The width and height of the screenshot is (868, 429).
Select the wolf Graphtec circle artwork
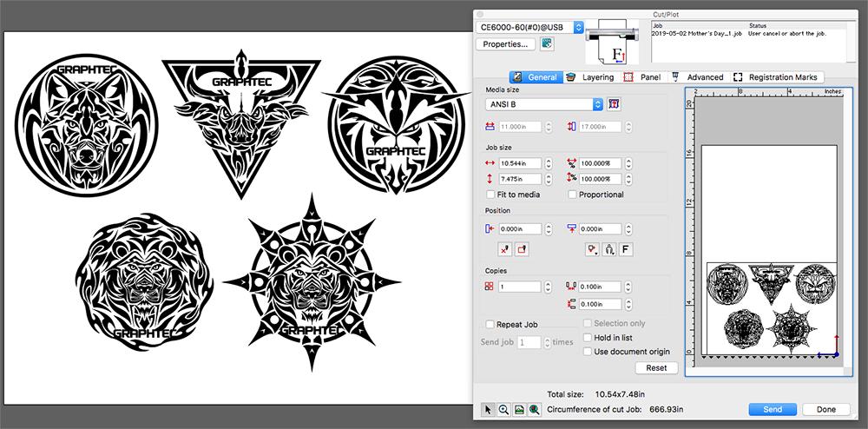coord(87,125)
